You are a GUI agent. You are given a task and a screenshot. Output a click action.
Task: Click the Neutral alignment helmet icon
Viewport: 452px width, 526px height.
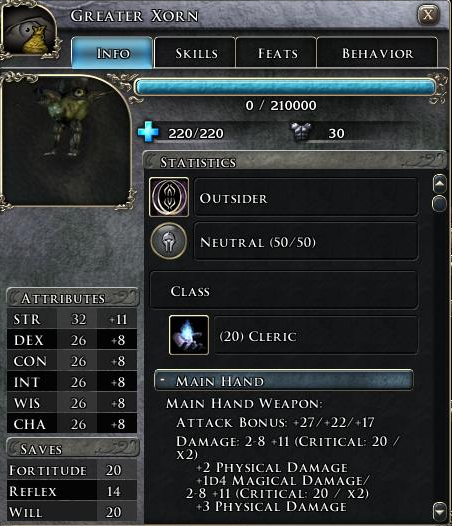click(169, 241)
